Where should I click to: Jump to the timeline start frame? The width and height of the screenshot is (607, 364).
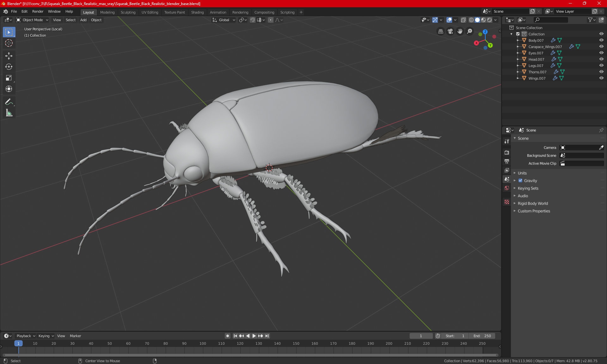[x=235, y=336]
